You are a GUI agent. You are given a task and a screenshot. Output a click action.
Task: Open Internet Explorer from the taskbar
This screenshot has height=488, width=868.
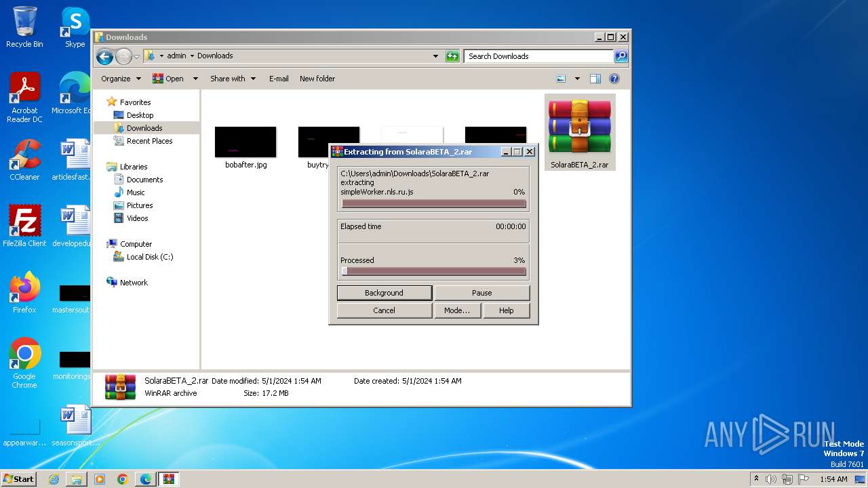[x=54, y=479]
